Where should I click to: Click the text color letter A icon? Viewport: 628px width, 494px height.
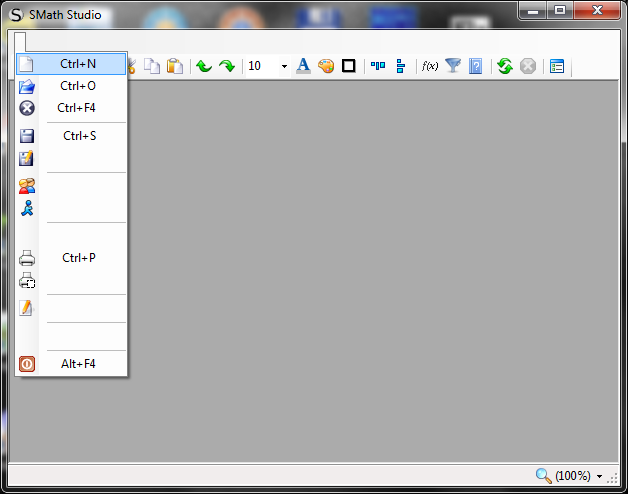click(304, 66)
